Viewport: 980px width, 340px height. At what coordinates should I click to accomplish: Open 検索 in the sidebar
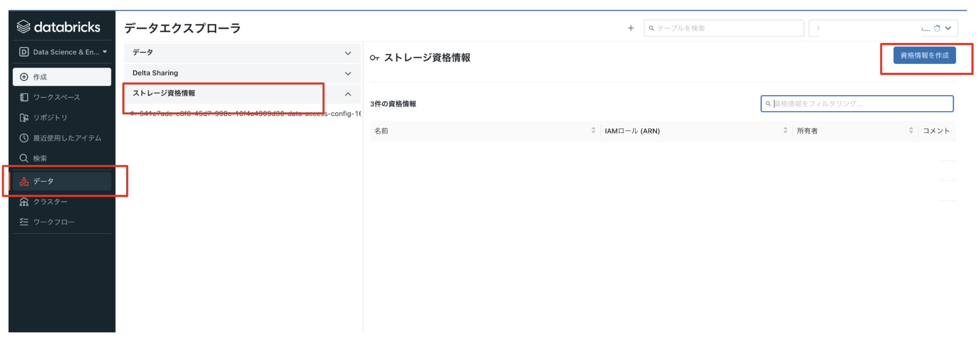click(62, 158)
